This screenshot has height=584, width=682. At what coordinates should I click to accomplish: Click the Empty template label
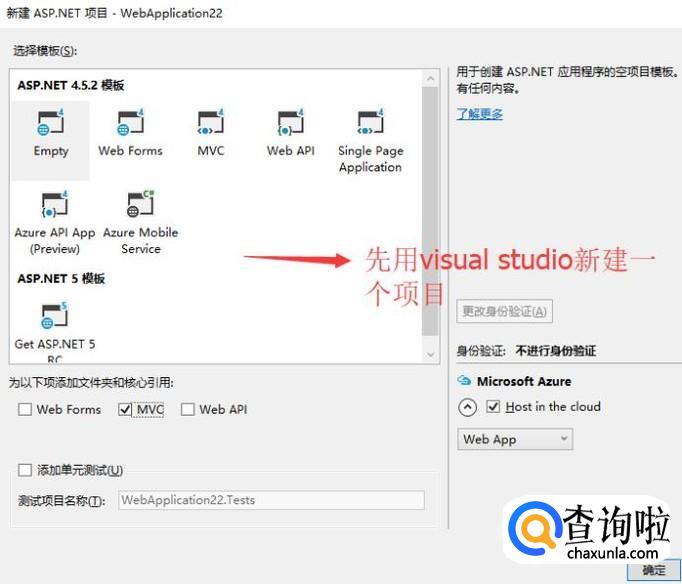pyautogui.click(x=51, y=151)
